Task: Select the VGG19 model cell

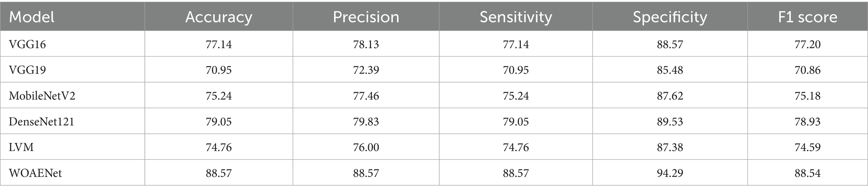Action: (x=27, y=70)
